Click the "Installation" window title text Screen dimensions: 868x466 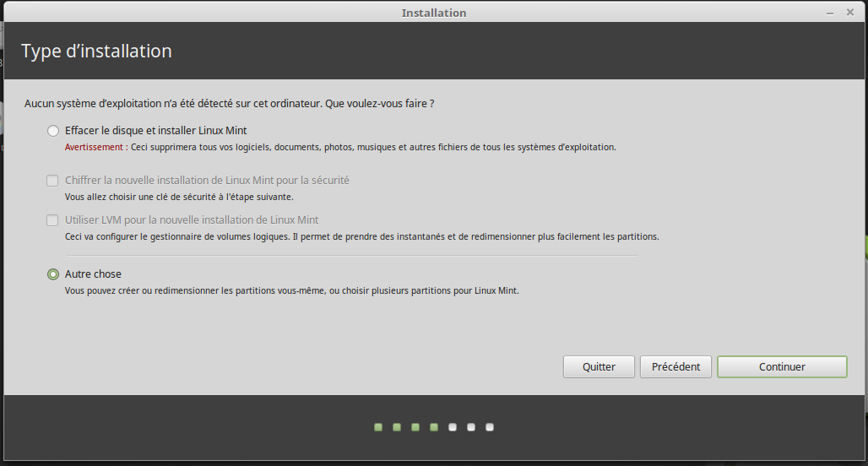point(434,13)
